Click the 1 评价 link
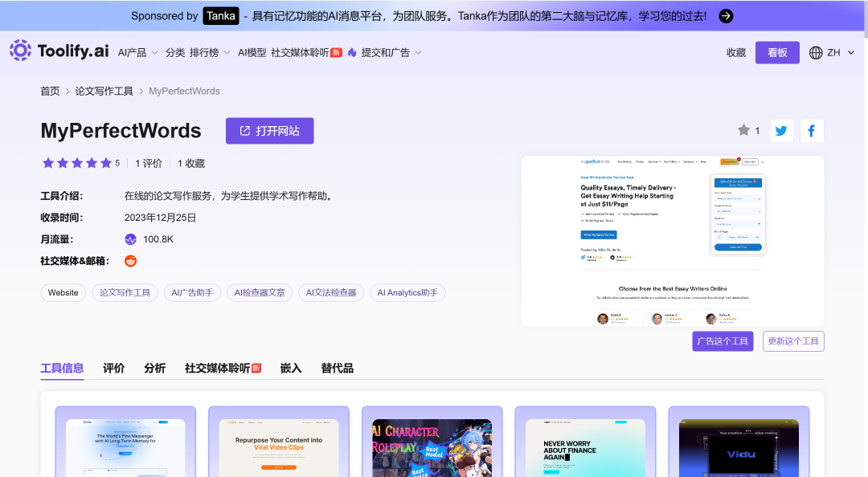 pos(149,163)
